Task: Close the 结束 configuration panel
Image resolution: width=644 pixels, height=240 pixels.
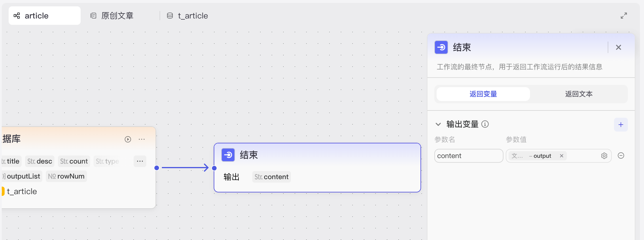Action: [618, 47]
